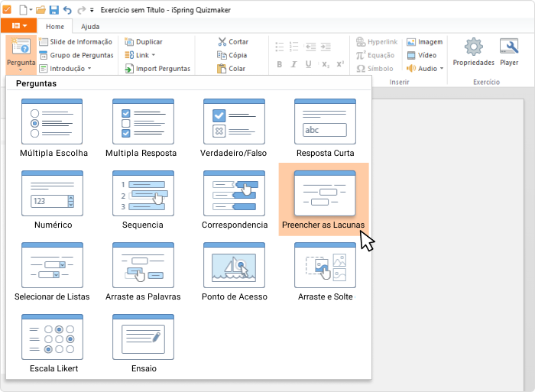Select the Múltipla Escolha question type
The image size is (535, 392).
[x=52, y=128]
